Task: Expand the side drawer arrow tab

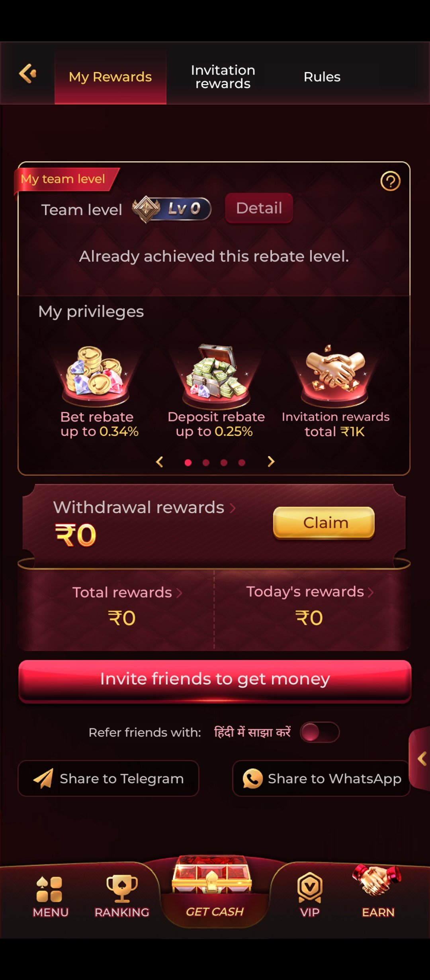Action: click(420, 759)
